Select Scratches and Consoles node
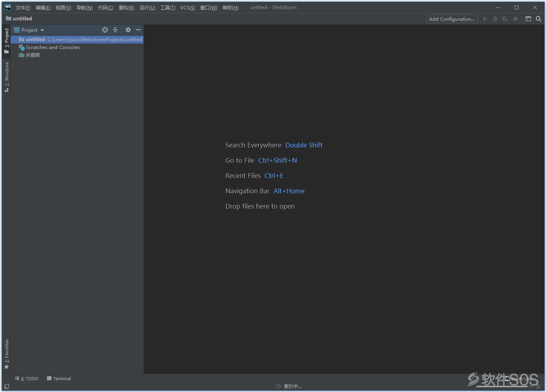The image size is (546, 392). tap(49, 47)
